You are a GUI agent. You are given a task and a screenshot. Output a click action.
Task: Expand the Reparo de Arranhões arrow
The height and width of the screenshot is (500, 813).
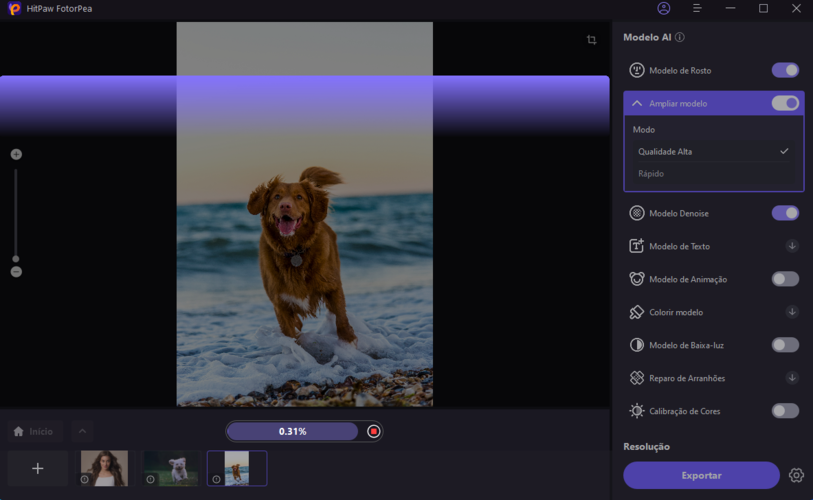point(791,378)
